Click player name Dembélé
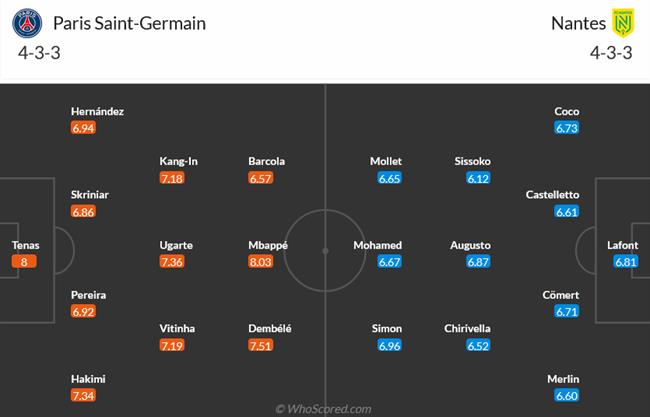Image resolution: width=650 pixels, height=417 pixels. click(x=270, y=329)
